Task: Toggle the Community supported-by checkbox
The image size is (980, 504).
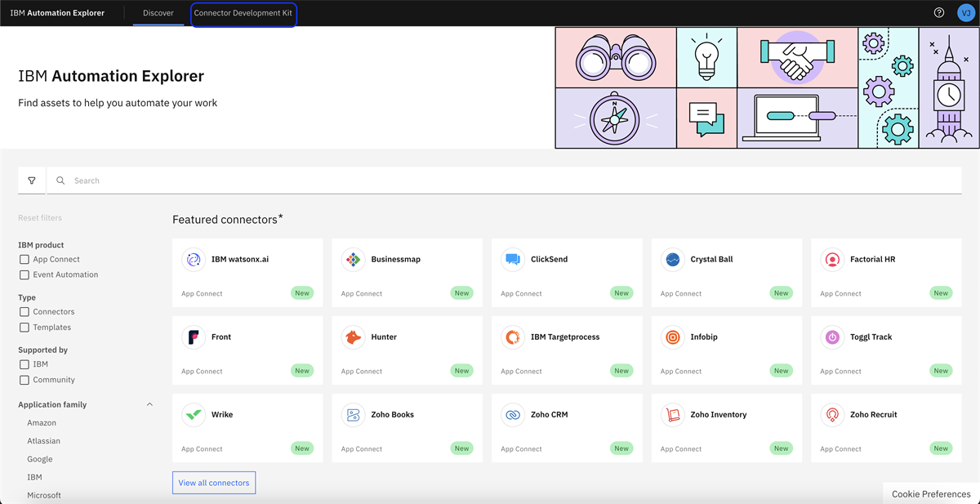Action: (x=24, y=380)
